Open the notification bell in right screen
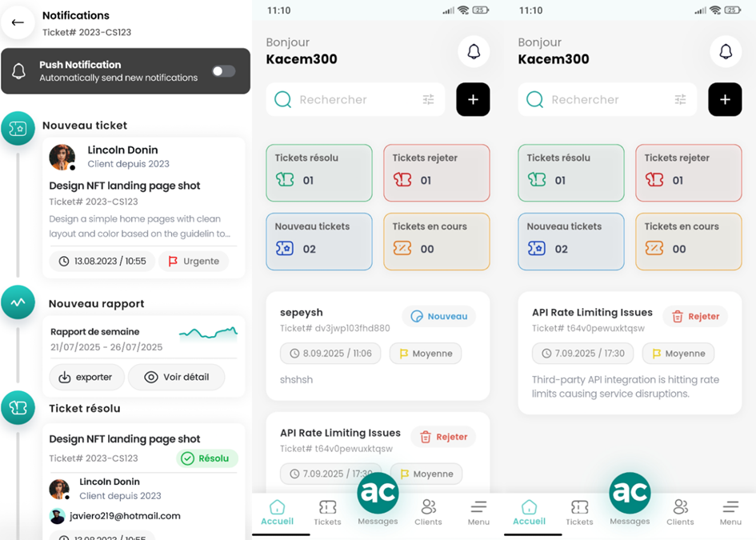 click(726, 51)
